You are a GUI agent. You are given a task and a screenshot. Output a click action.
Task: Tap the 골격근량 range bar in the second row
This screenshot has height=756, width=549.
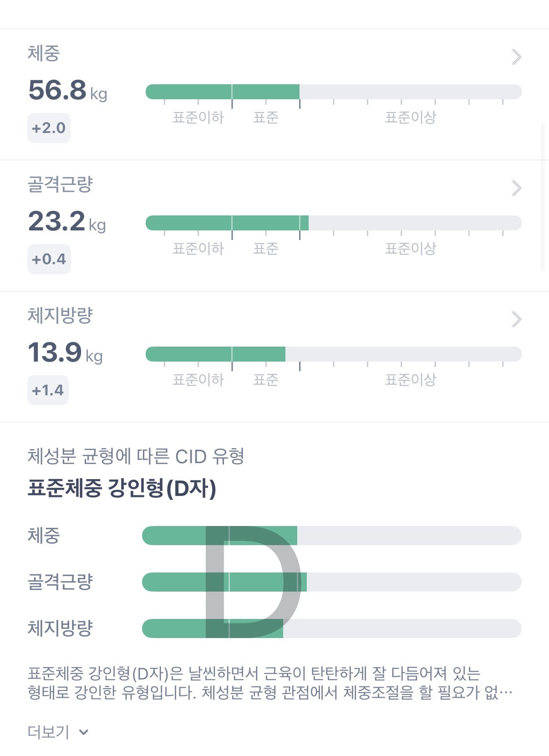334,223
